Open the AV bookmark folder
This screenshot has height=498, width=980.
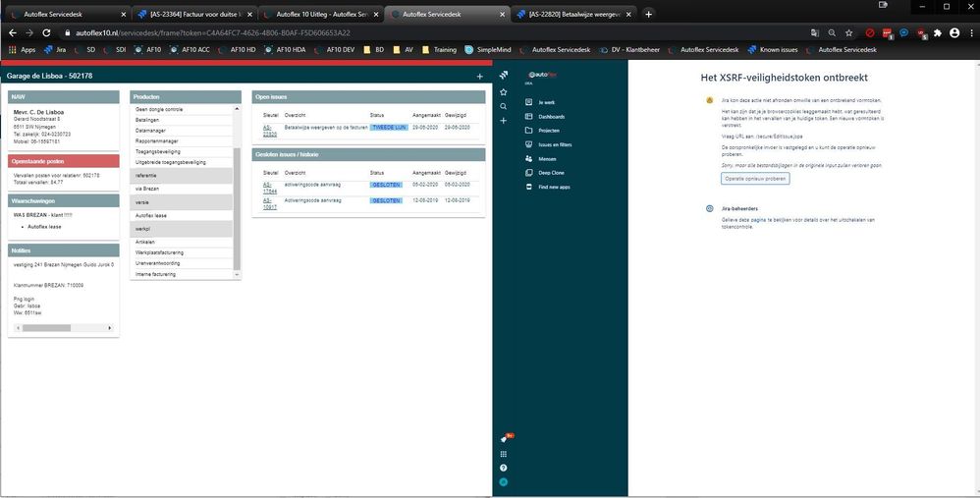tap(403, 50)
